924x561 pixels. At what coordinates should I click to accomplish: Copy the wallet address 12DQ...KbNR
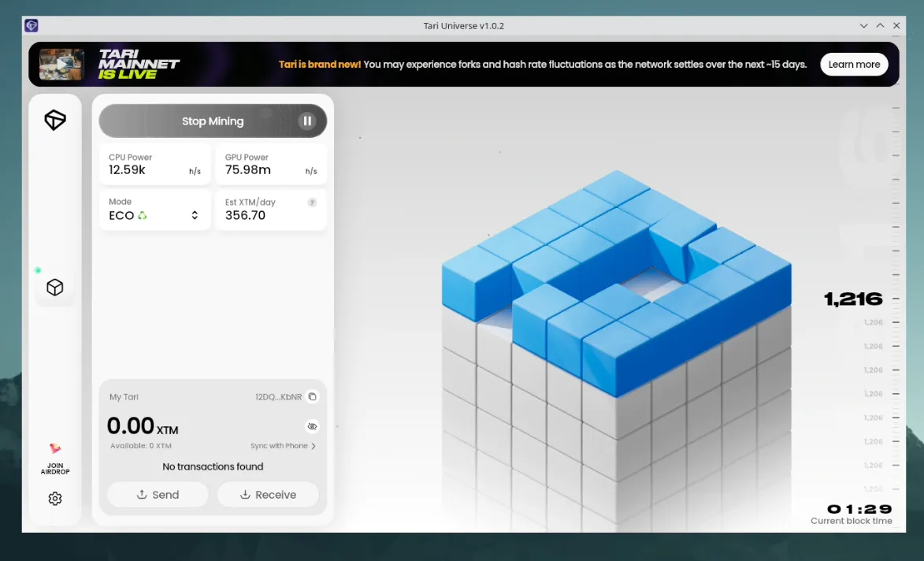click(312, 396)
